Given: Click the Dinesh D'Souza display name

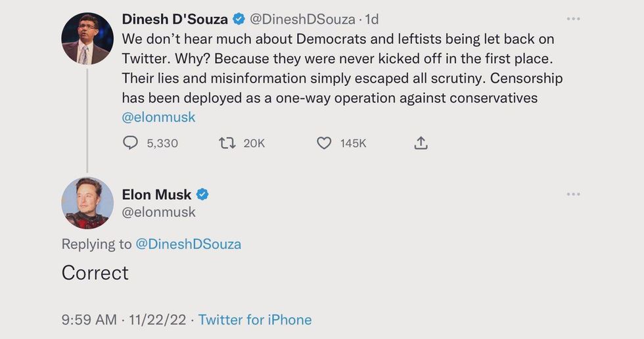Looking at the screenshot, I should pyautogui.click(x=175, y=20).
